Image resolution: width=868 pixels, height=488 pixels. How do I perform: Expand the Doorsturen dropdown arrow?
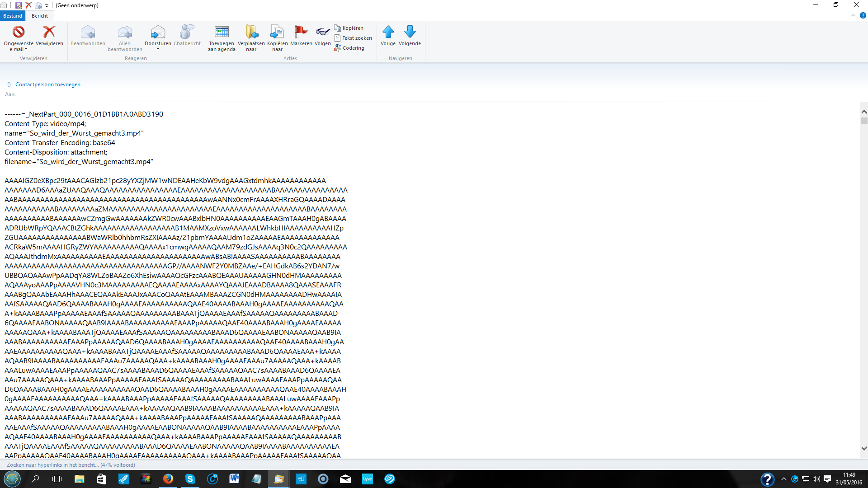158,49
